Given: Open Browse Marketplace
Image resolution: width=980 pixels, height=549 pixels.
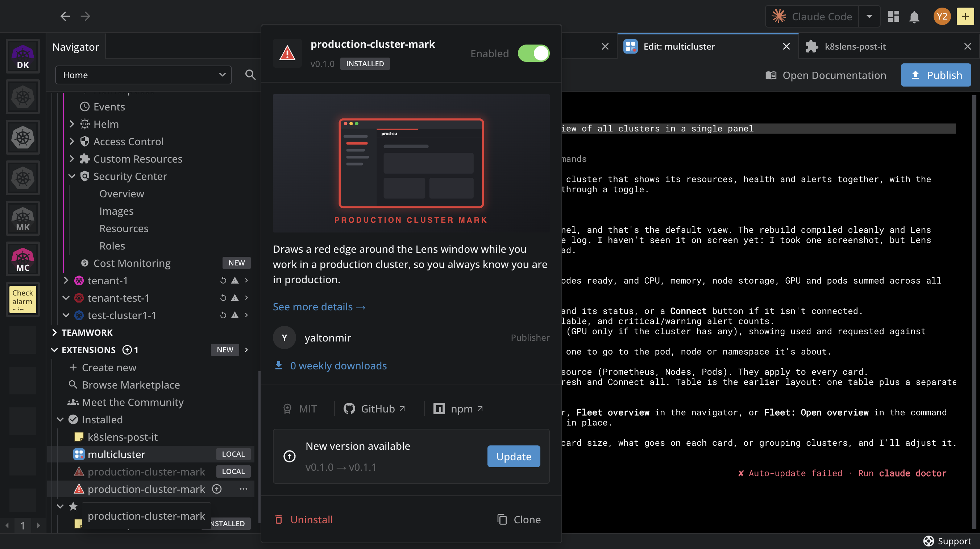Looking at the screenshot, I should point(124,385).
